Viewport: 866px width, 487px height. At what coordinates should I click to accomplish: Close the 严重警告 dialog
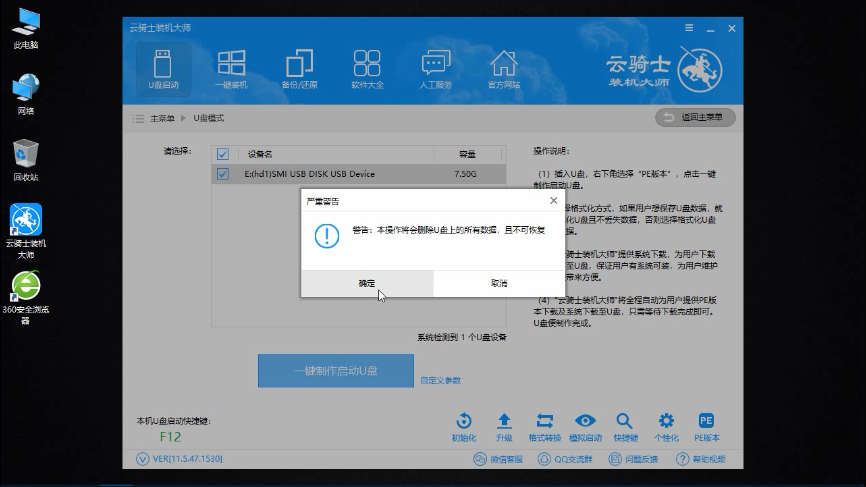[553, 200]
